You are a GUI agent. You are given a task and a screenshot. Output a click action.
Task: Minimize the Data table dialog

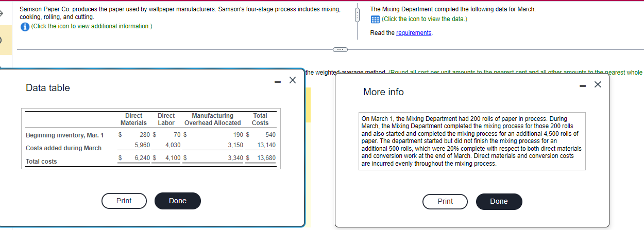[x=278, y=81]
